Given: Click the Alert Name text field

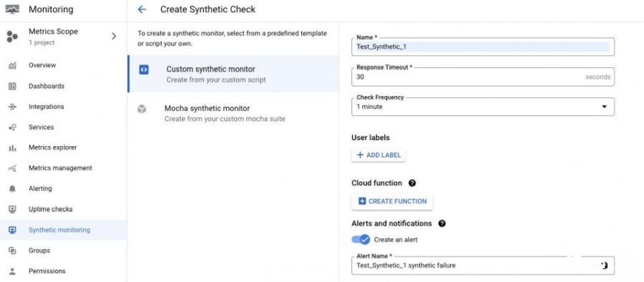Looking at the screenshot, I should point(483,266).
